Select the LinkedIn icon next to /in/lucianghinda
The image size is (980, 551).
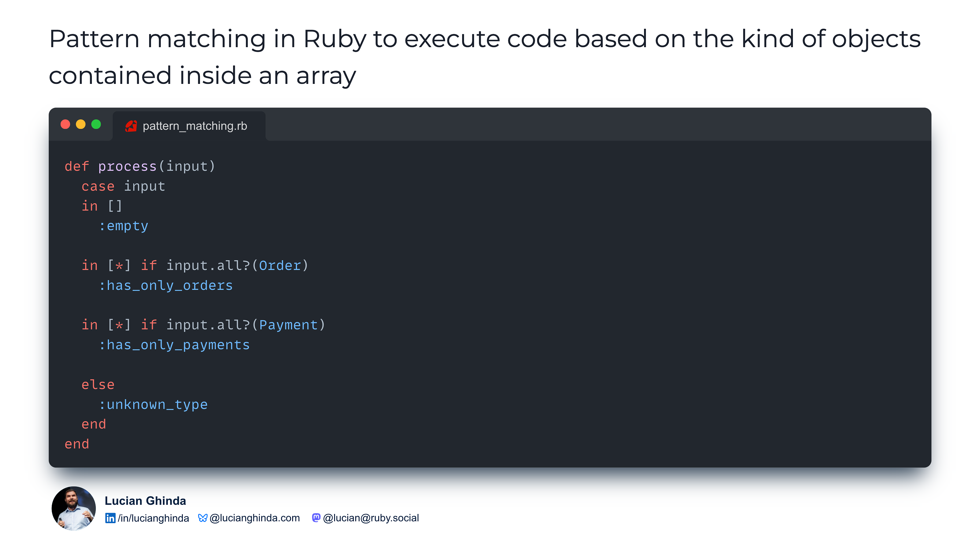pyautogui.click(x=110, y=518)
